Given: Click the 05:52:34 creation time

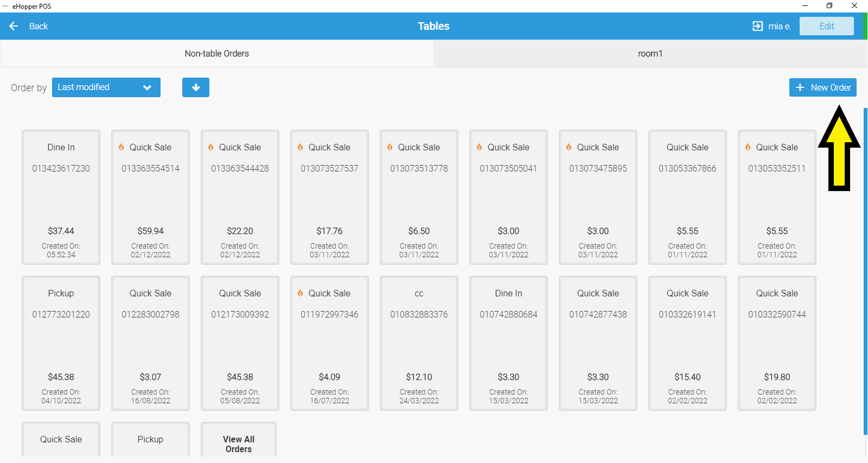Looking at the screenshot, I should tap(61, 255).
